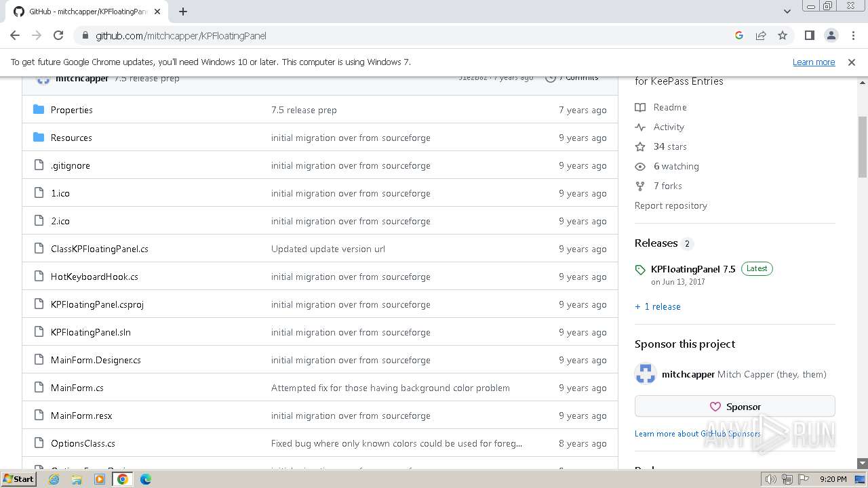Click the mitchcapper sponsor avatar
Viewport: 868px width, 488px height.
click(x=646, y=374)
